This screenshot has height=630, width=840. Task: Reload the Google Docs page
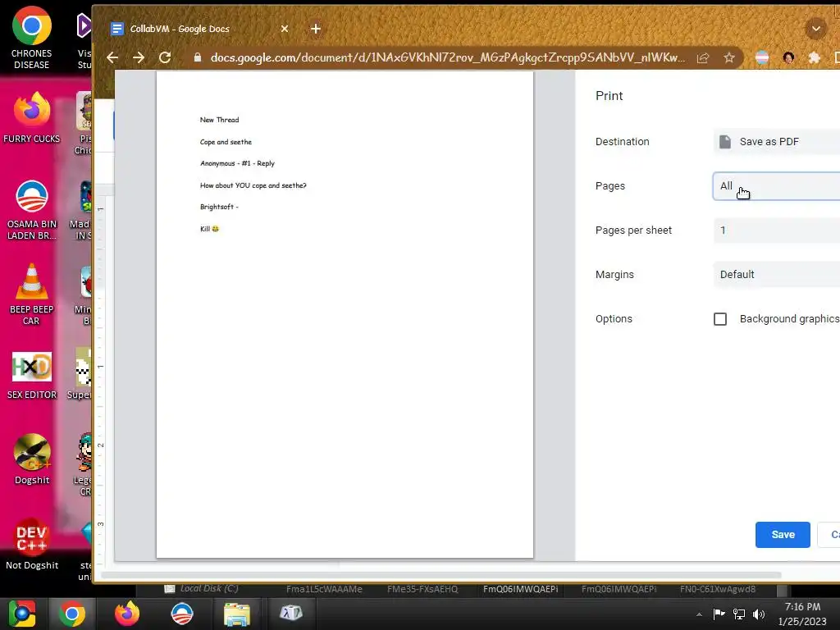click(x=165, y=57)
